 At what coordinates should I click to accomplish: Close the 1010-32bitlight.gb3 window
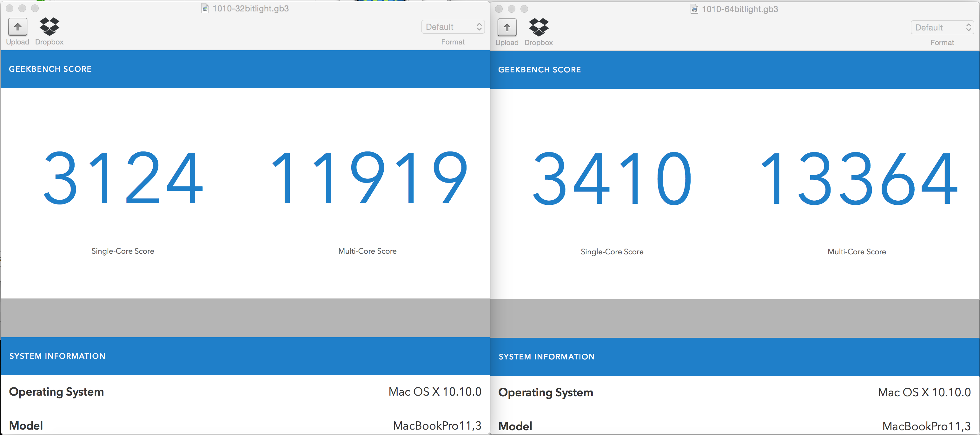click(x=10, y=8)
